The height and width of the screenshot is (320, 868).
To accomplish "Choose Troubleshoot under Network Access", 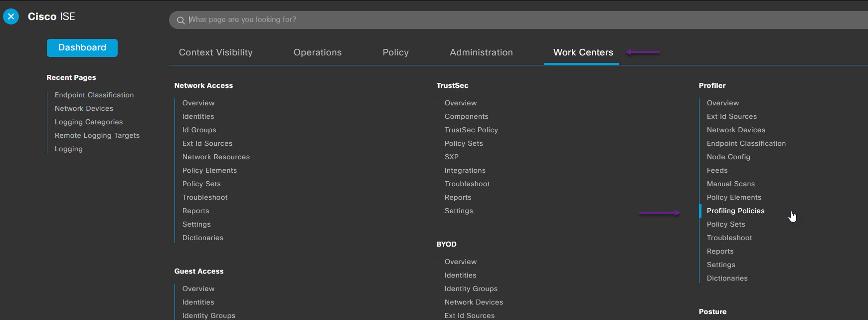I will point(205,197).
